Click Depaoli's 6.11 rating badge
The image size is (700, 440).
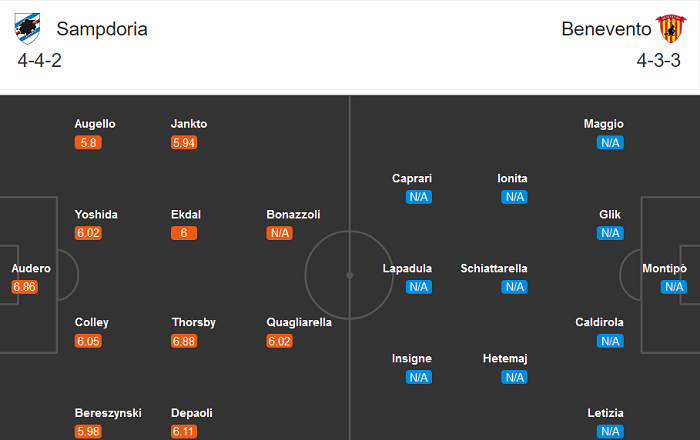point(185,431)
